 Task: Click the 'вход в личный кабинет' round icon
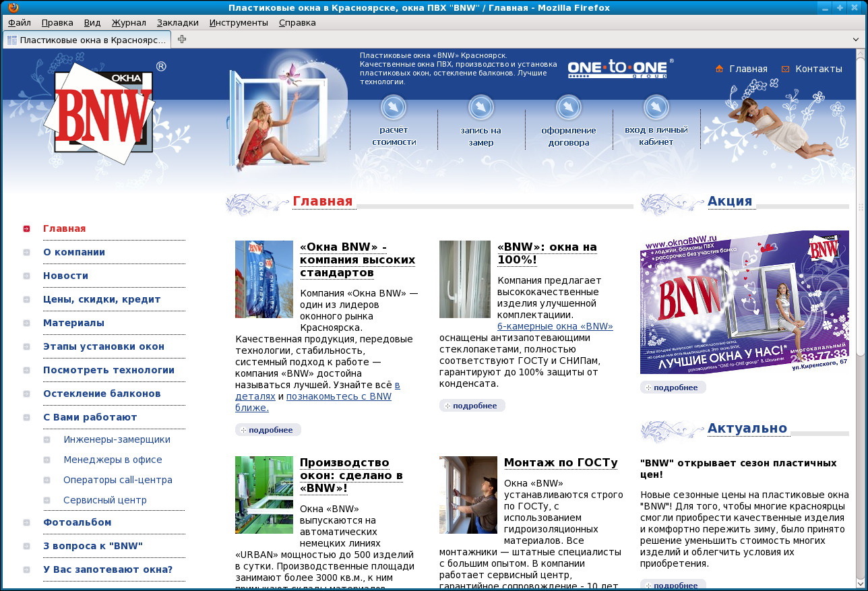(656, 107)
